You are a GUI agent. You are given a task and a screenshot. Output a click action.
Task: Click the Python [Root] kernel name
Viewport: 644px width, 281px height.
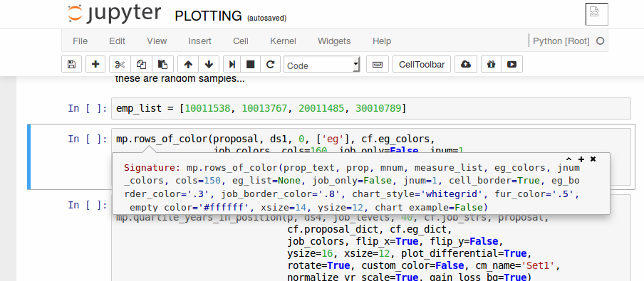click(561, 41)
